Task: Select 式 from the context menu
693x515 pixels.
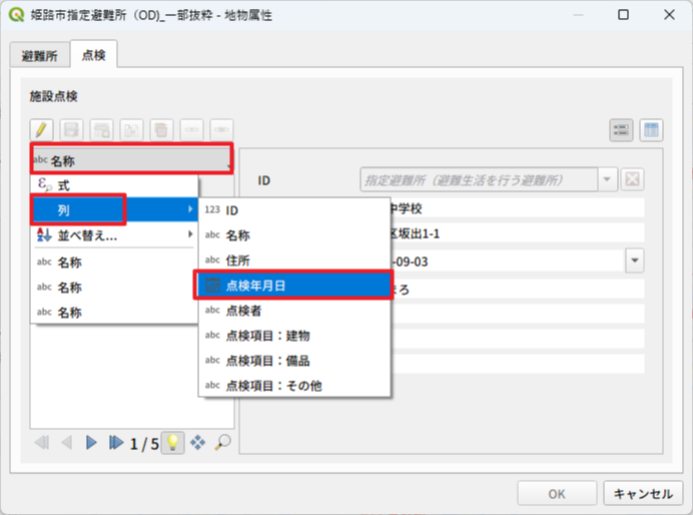Action: click(64, 186)
